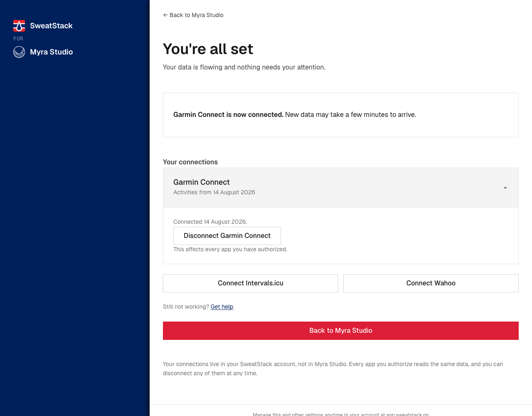Click the SweatStack logo icon
The height and width of the screenshot is (416, 532).
(x=19, y=26)
